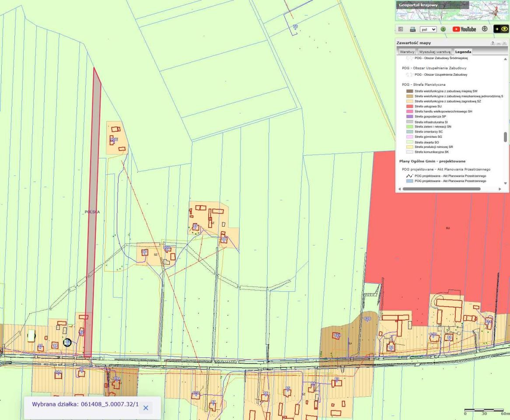Click 'Strefa cmentarzy SC' legend text
Screen dimensions: 510x420
pyautogui.click(x=428, y=132)
